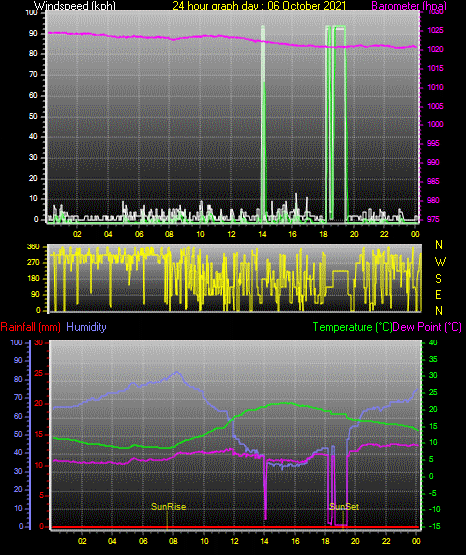Click the Dew Point (°C) legend label

tap(427, 327)
